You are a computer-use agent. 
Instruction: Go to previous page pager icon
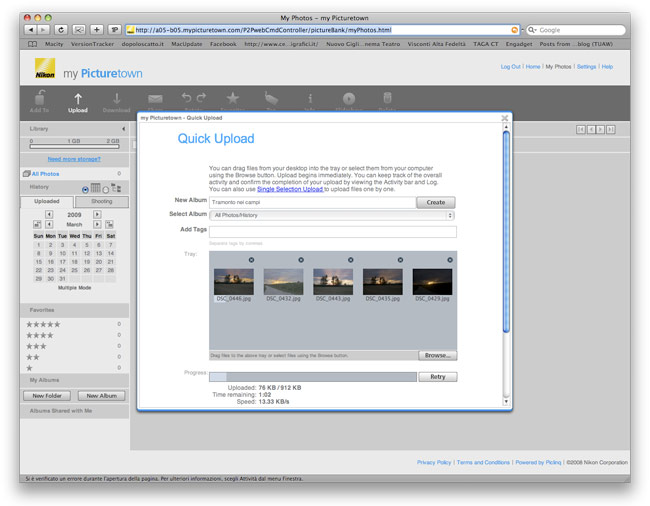pos(591,130)
